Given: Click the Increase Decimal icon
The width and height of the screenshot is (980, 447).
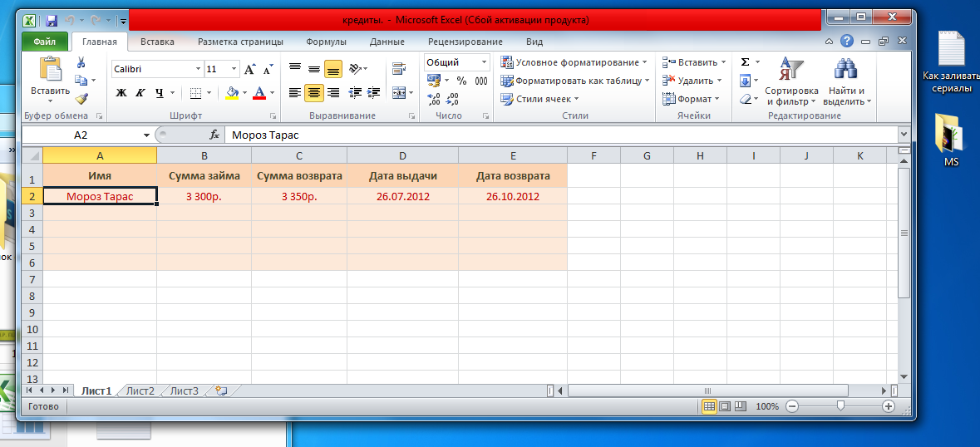Looking at the screenshot, I should [434, 99].
